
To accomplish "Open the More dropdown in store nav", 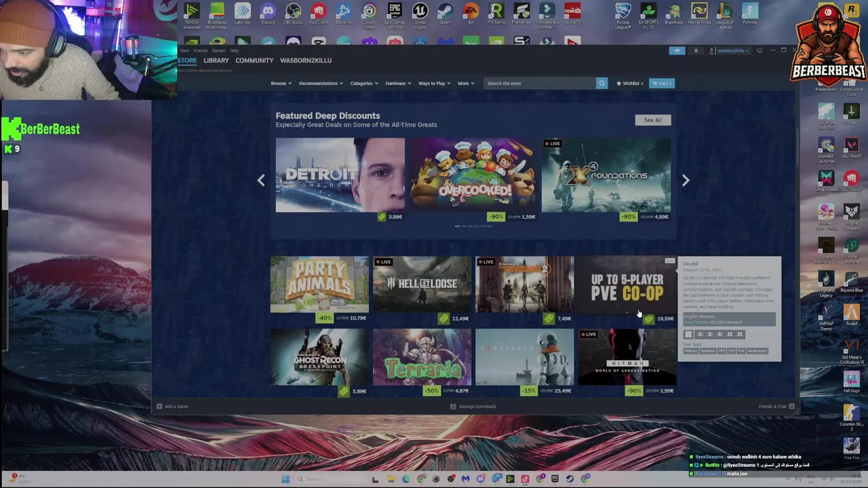I will [x=465, y=83].
